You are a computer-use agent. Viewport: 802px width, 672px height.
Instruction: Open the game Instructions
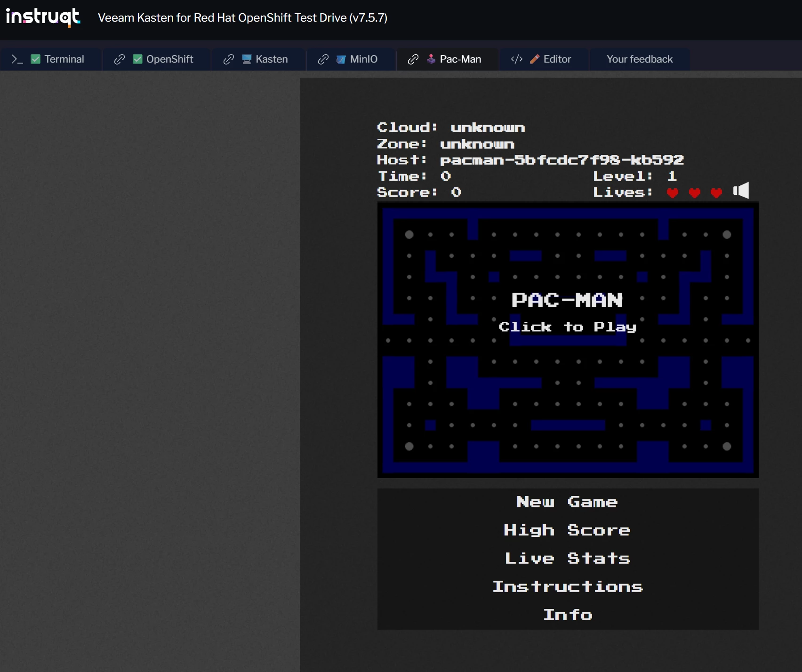tap(568, 587)
